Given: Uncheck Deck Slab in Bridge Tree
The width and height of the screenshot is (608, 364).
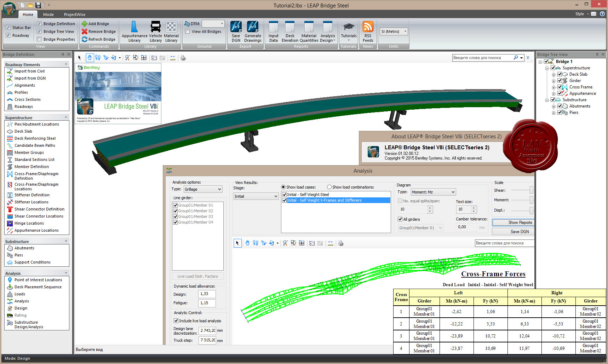Looking at the screenshot, I should [560, 74].
